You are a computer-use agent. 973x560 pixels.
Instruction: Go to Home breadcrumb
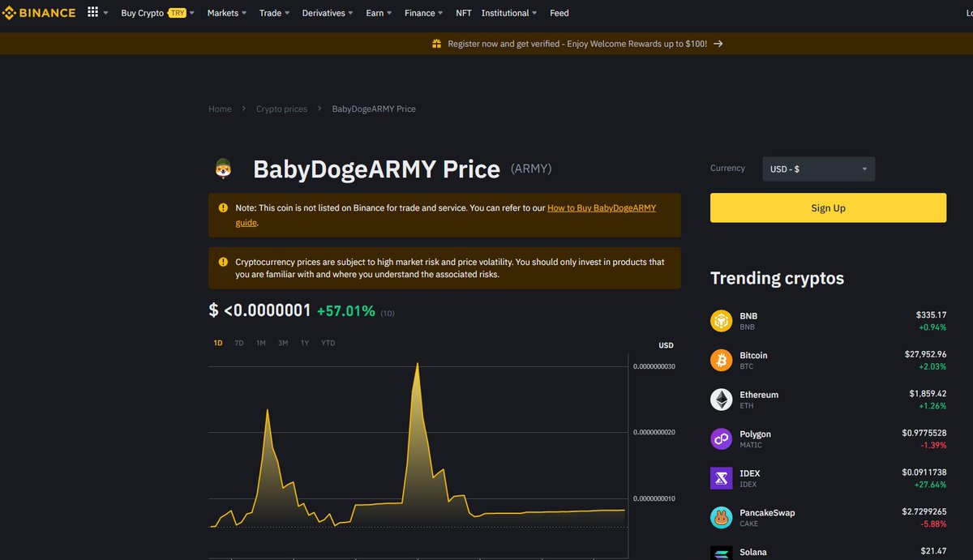(x=220, y=109)
